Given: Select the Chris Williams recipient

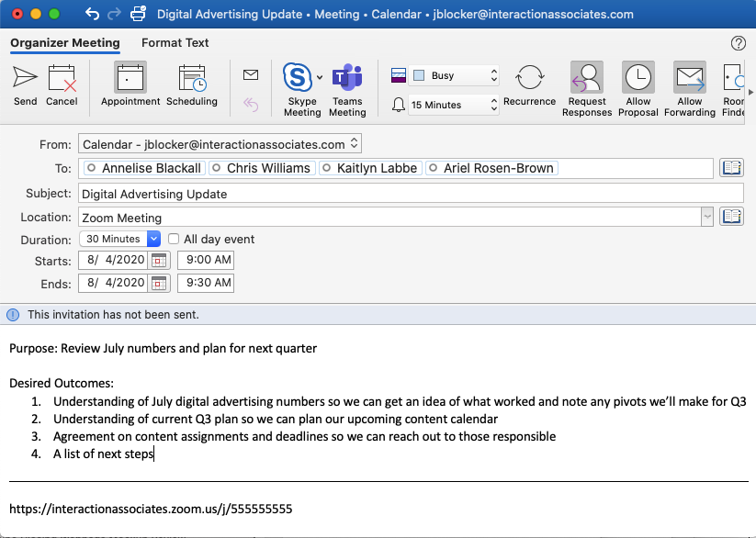Looking at the screenshot, I should (x=267, y=168).
